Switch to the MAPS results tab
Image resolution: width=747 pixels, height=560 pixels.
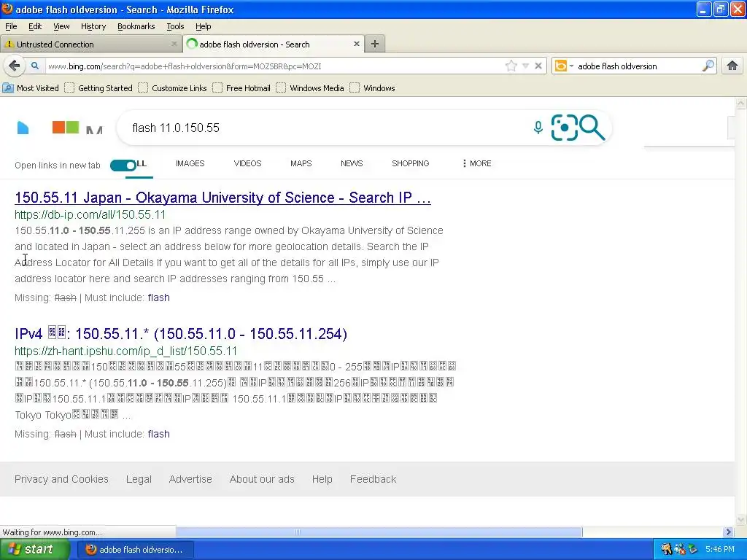pos(301,163)
